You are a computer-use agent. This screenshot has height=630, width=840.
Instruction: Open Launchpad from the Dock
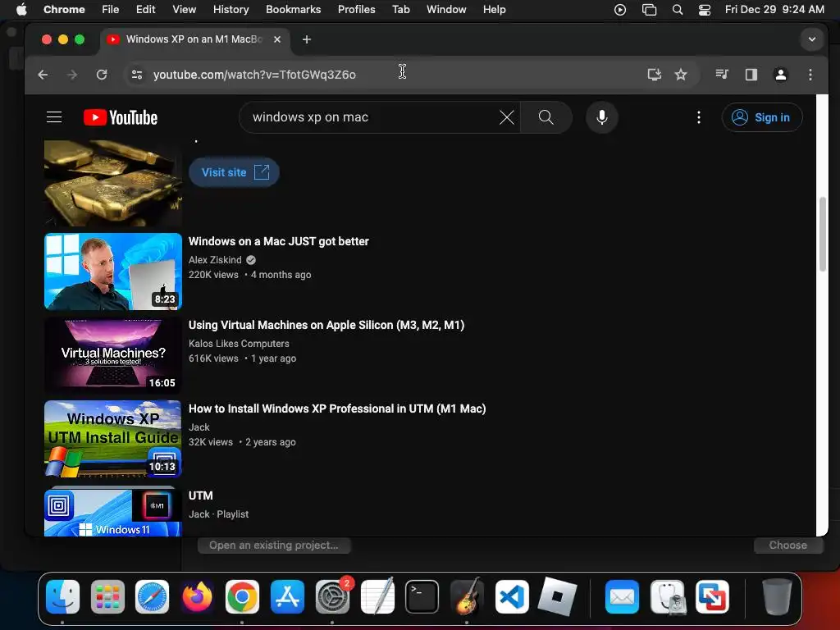pos(107,596)
